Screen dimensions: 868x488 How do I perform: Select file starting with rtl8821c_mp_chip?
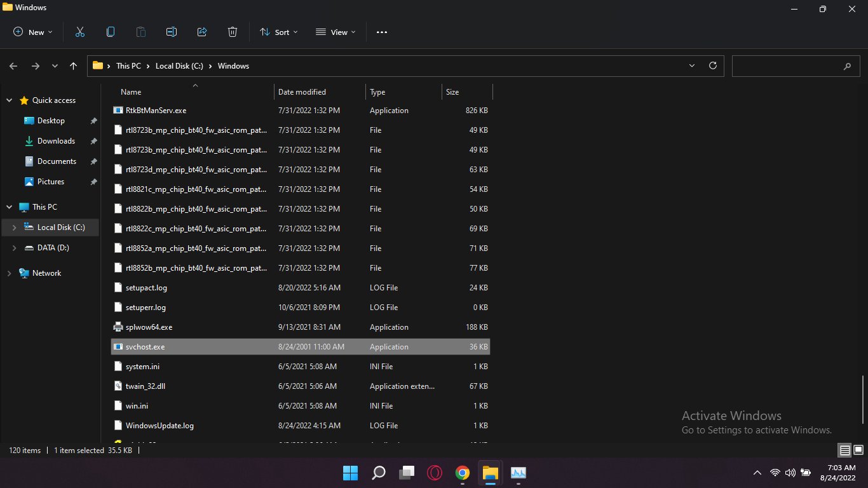point(196,189)
